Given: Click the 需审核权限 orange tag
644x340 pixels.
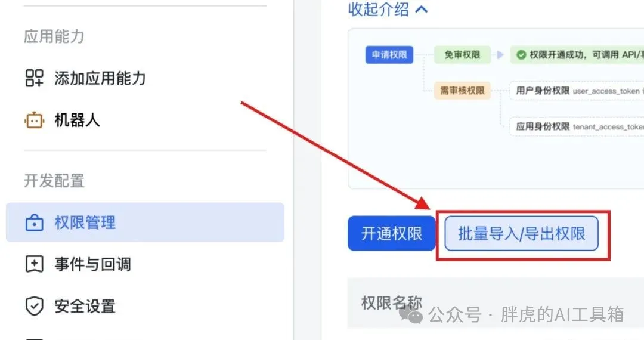Looking at the screenshot, I should point(463,90).
